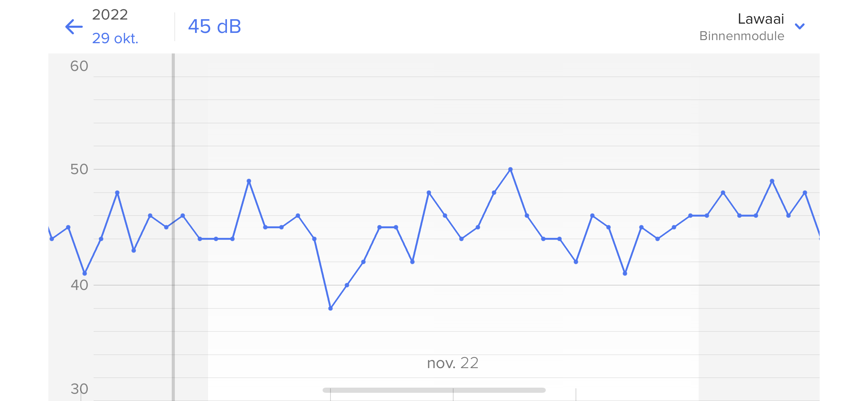Viewport: 868px width, 401px height.
Task: Select the 49 dB peak in the right shaded area
Action: tap(772, 181)
